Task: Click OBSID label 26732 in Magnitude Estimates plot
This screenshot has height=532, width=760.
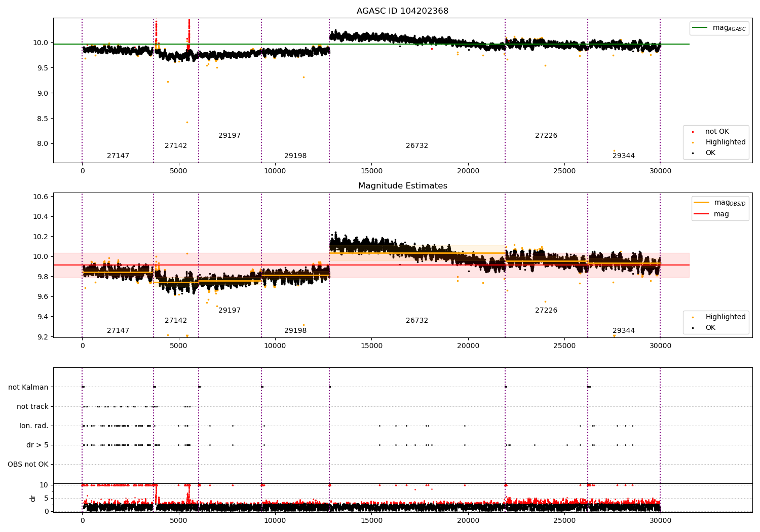Action: (x=417, y=320)
